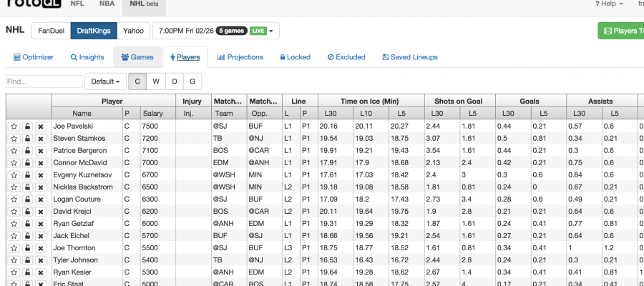The height and width of the screenshot is (286, 644).
Task: Sort table by Salary column header
Action: tap(152, 114)
